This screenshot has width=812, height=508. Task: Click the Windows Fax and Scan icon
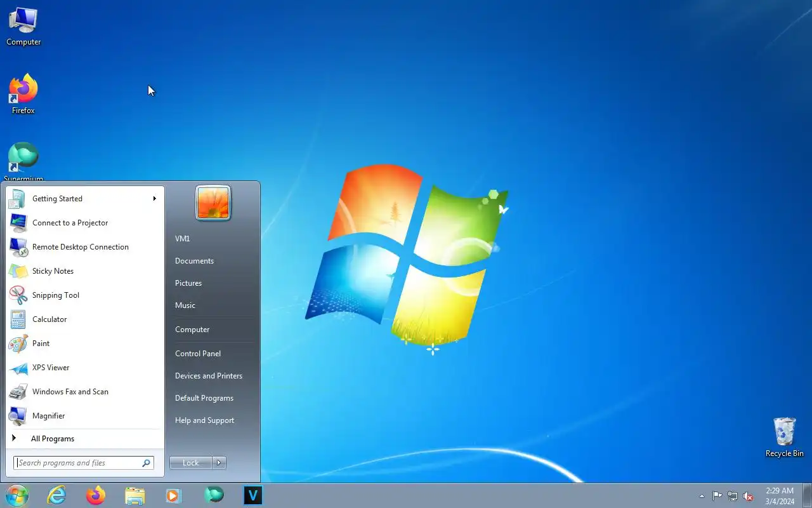(x=18, y=392)
